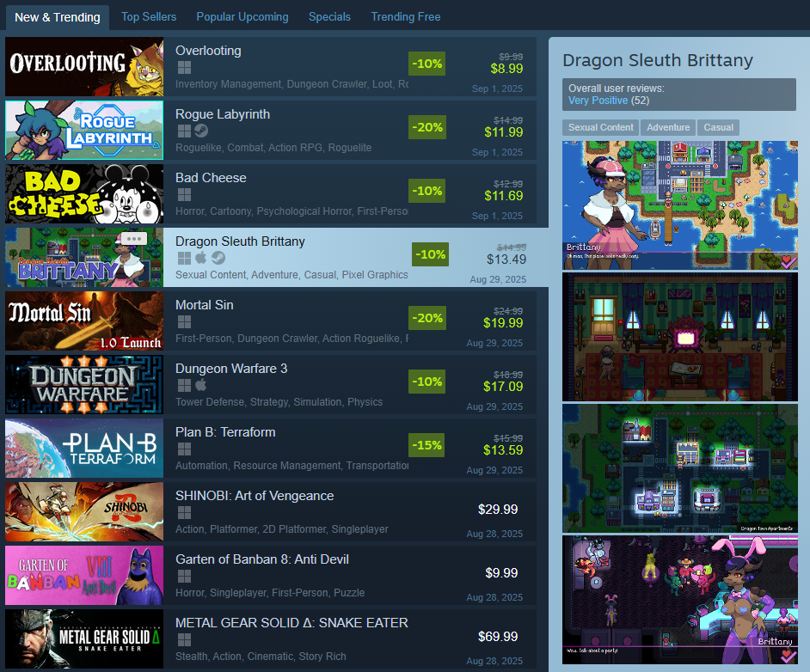Open the Popular Upcoming tab
Viewport: 810px width, 672px height.
pos(242,17)
